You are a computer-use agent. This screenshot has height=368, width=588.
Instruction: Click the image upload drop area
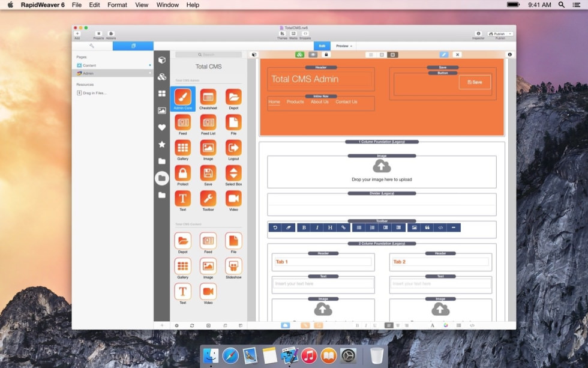tap(382, 172)
